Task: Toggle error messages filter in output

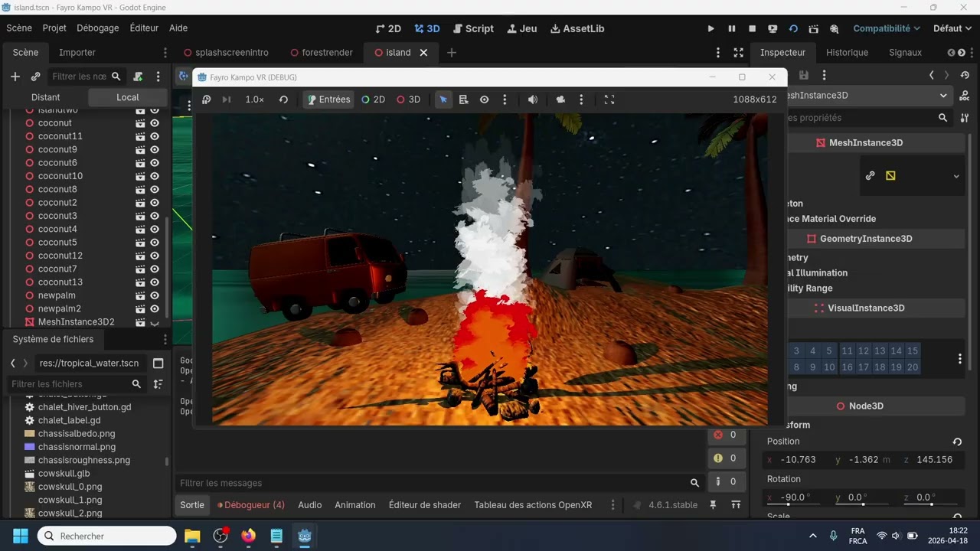Action: [725, 435]
